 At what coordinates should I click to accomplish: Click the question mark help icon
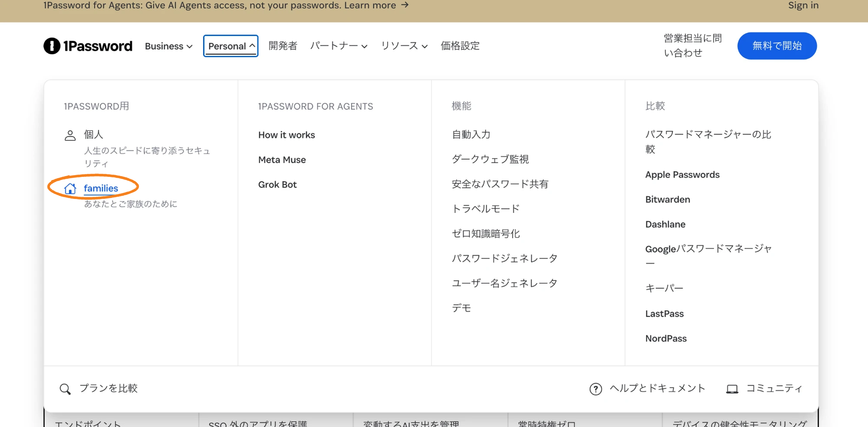(595, 389)
